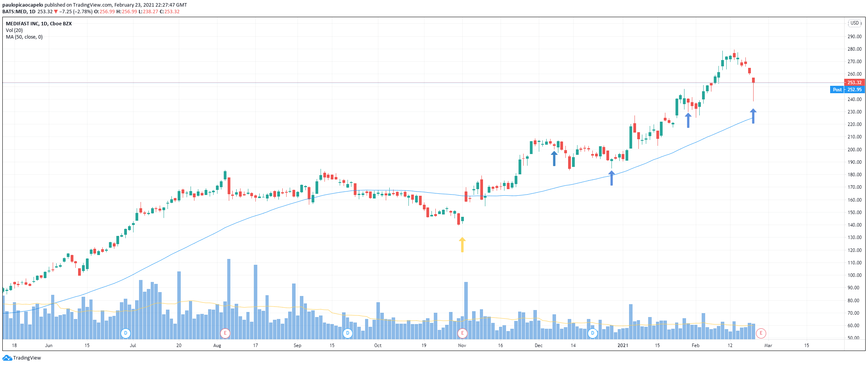This screenshot has width=868, height=365.
Task: Select the MA (50, close, 0) legend
Action: [x=24, y=37]
